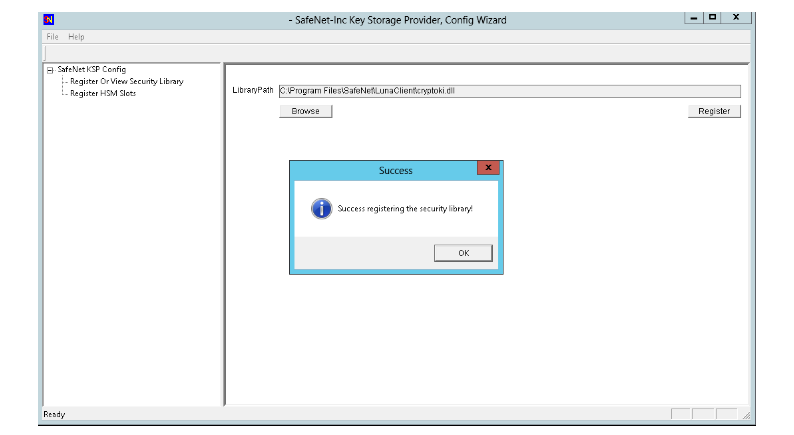Collapse the SafeNet KSP Config tree node

[50, 70]
